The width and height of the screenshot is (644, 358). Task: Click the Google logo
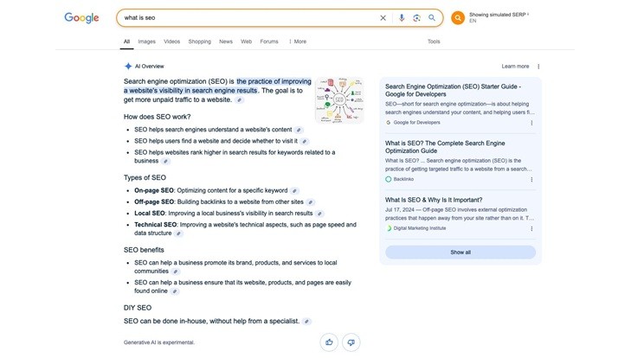81,18
